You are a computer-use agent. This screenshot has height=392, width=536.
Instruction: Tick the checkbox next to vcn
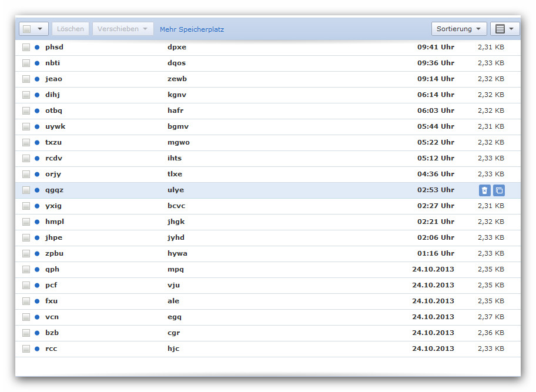pos(26,317)
